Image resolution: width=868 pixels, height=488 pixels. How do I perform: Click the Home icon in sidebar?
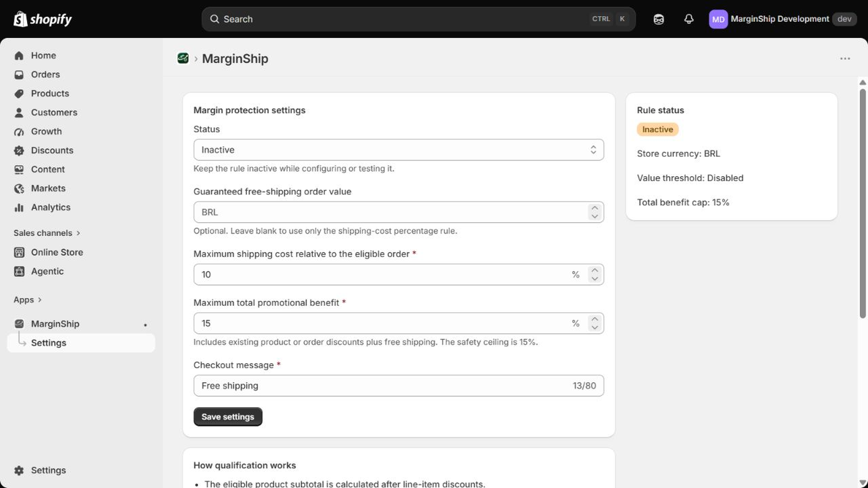point(19,55)
